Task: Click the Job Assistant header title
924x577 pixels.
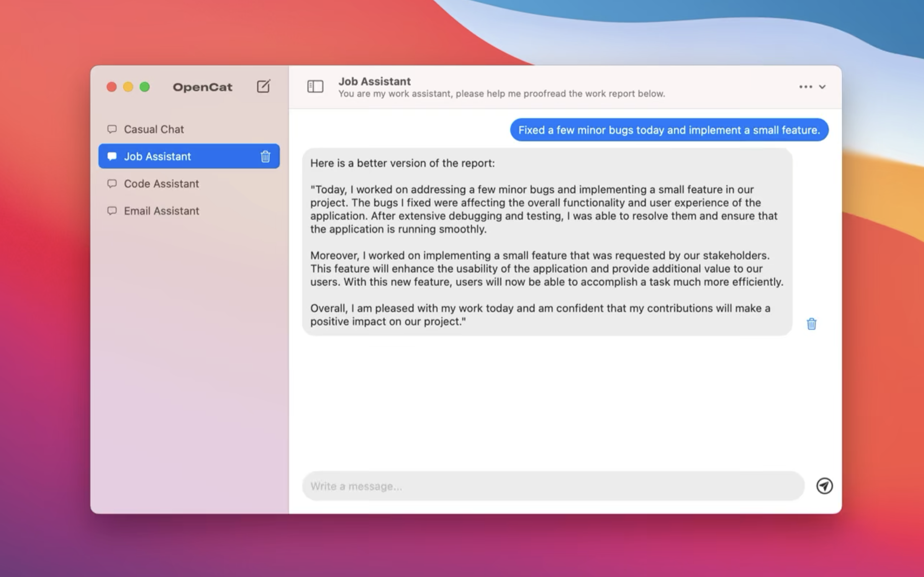Action: pos(374,81)
